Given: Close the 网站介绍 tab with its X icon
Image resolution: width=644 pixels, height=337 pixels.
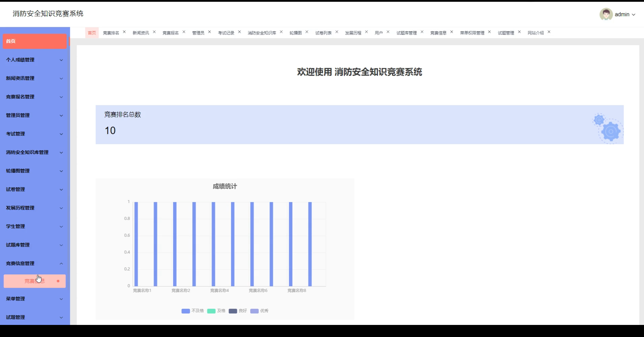Looking at the screenshot, I should pos(549,32).
